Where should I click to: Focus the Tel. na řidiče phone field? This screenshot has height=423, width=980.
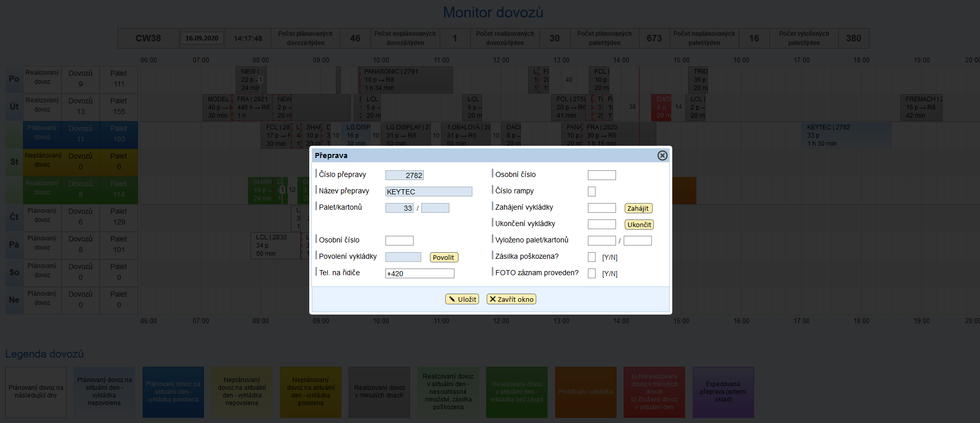point(419,274)
